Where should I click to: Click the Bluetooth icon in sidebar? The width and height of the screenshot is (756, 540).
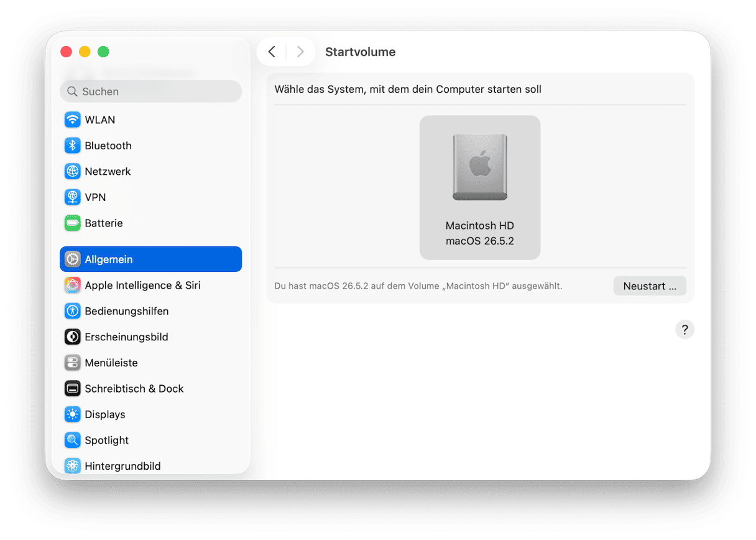coord(73,146)
